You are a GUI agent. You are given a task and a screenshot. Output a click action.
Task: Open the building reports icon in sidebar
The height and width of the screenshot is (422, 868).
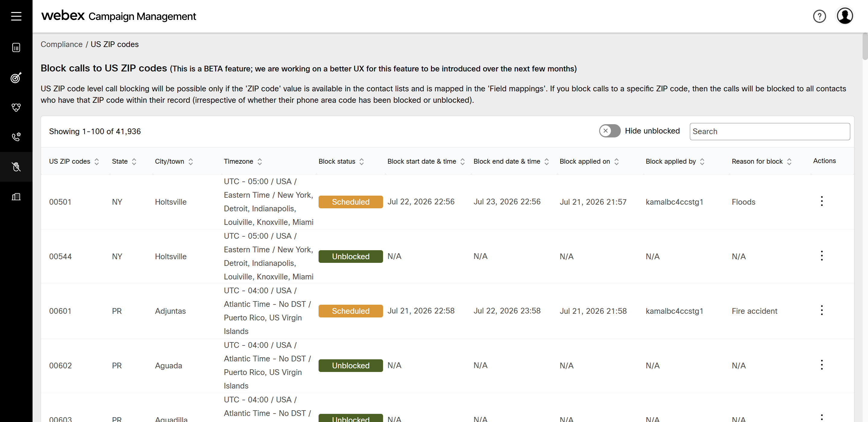pyautogui.click(x=16, y=197)
